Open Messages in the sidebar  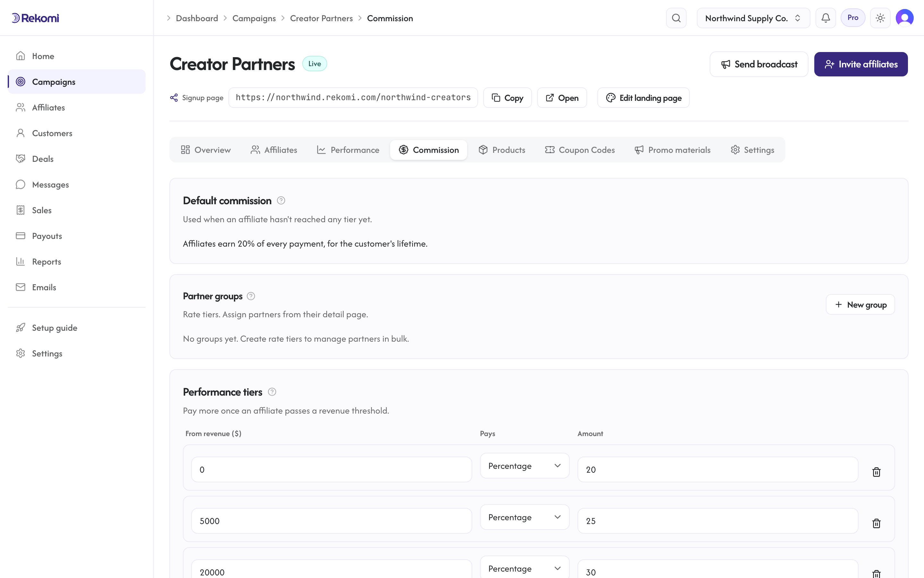(76, 184)
